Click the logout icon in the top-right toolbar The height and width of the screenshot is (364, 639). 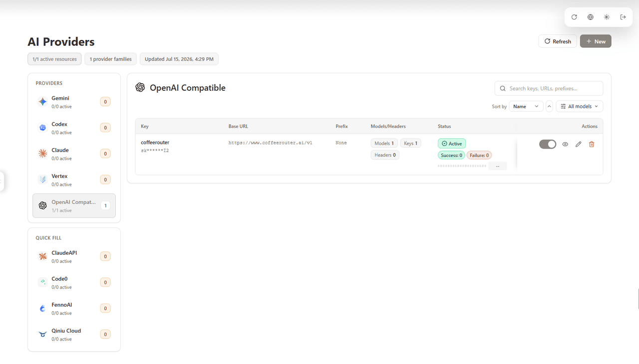[x=623, y=17]
